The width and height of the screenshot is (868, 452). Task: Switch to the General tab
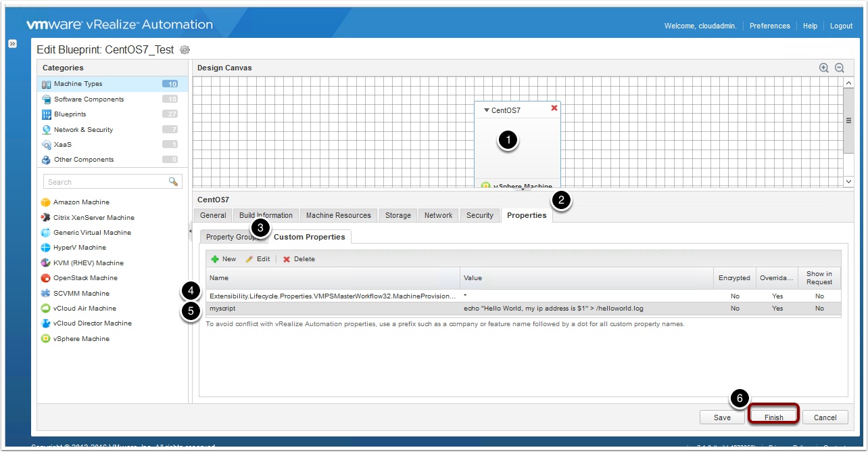click(x=213, y=215)
